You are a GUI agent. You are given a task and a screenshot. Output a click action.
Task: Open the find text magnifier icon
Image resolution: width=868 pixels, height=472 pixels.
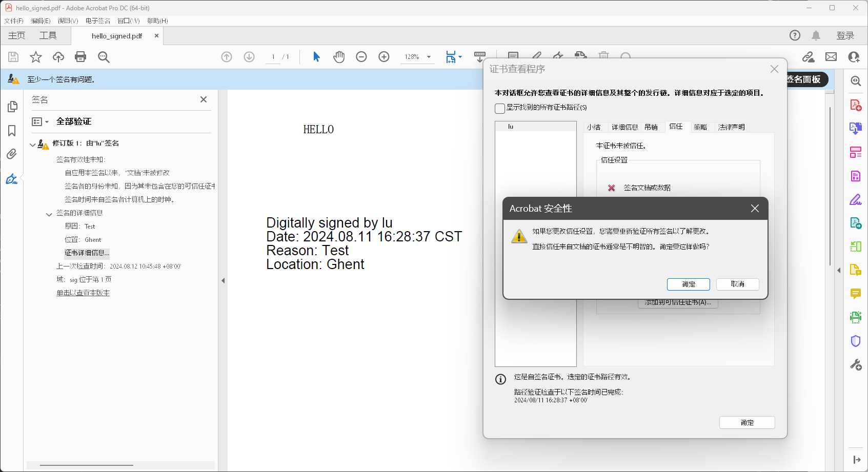[104, 57]
